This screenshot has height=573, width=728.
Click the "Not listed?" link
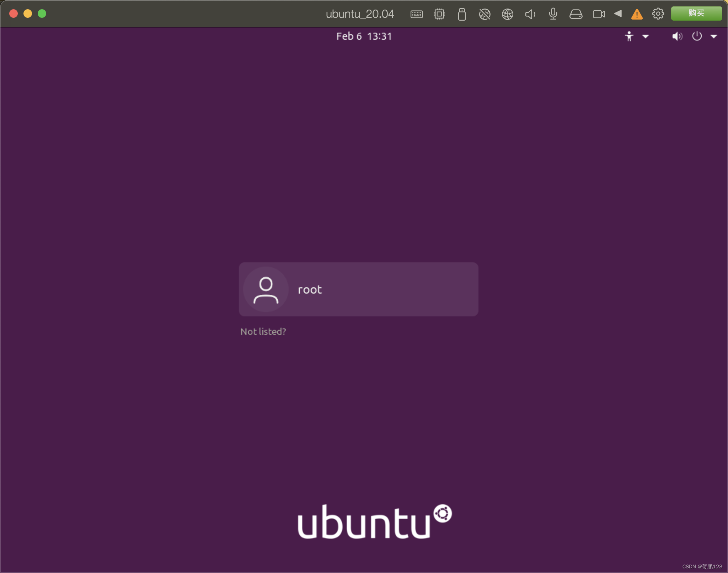point(263,332)
